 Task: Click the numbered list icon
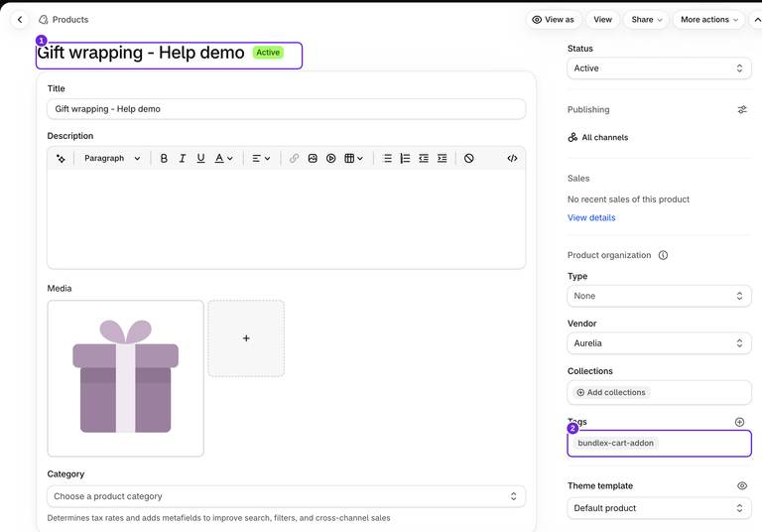(x=405, y=158)
